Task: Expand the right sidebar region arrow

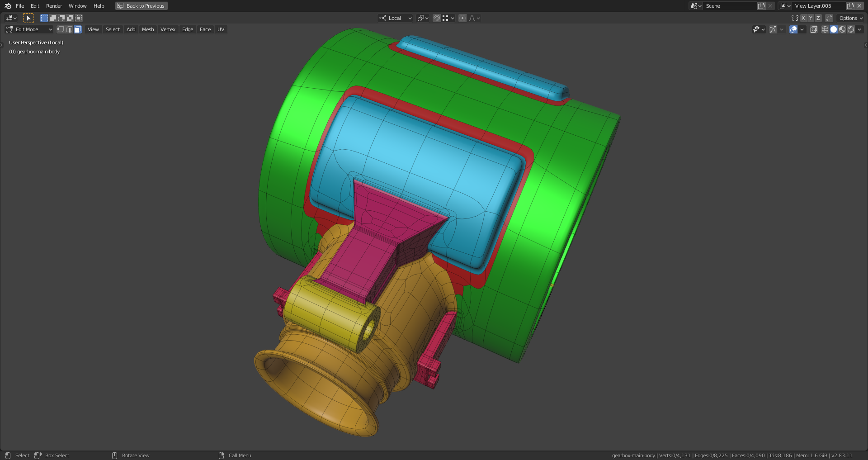Action: [x=866, y=45]
